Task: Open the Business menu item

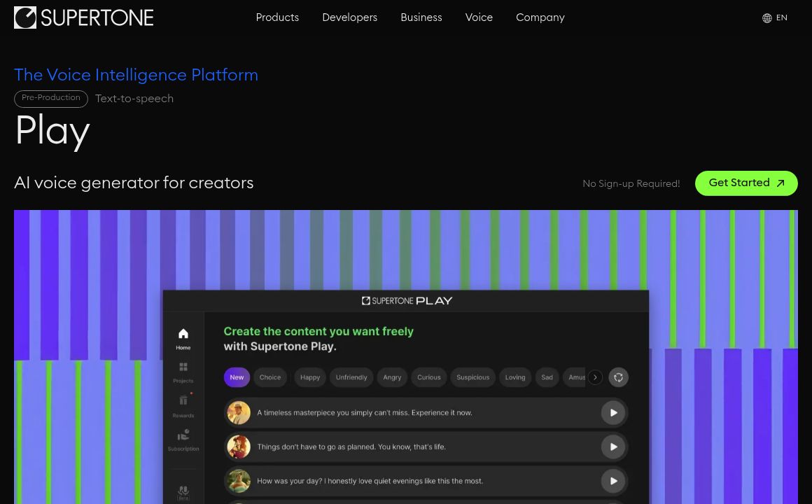Action: [421, 17]
